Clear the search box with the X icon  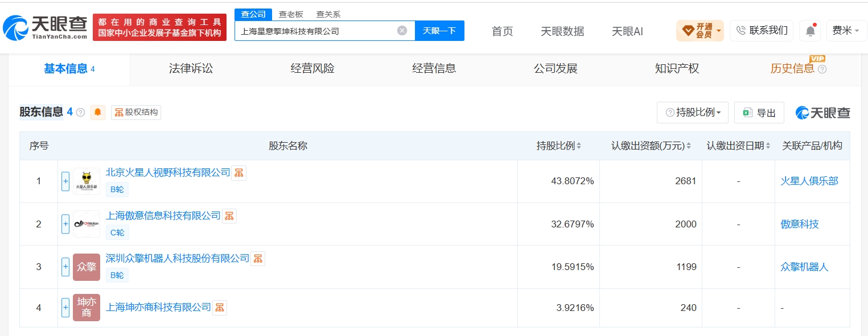tap(402, 31)
